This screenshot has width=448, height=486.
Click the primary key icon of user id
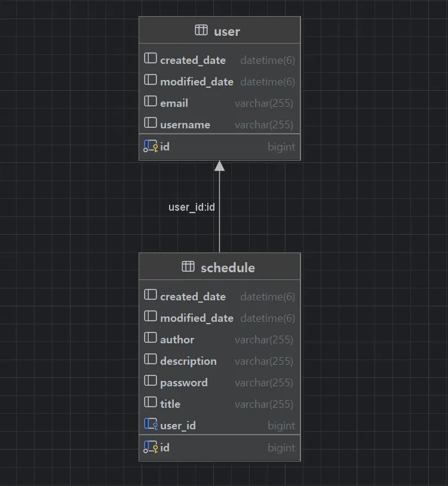[x=151, y=146]
